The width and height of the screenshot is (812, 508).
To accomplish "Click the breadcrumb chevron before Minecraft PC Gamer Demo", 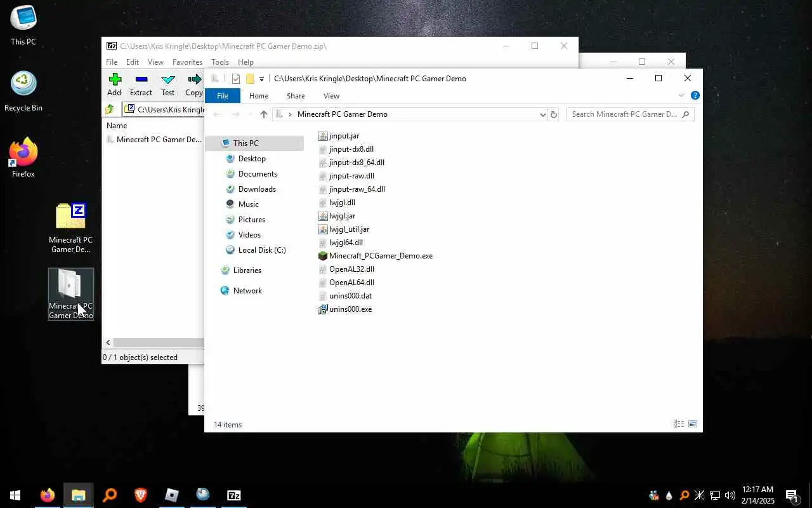I will 290,114.
